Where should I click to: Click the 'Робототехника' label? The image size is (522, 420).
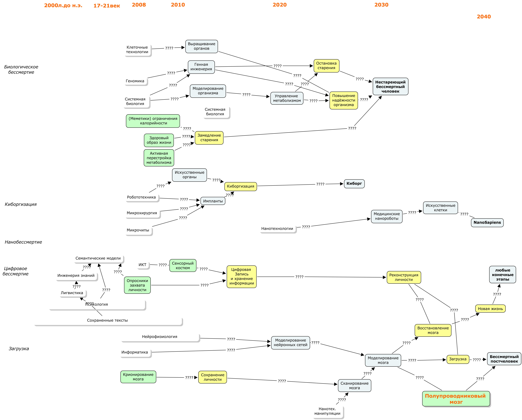[141, 197]
